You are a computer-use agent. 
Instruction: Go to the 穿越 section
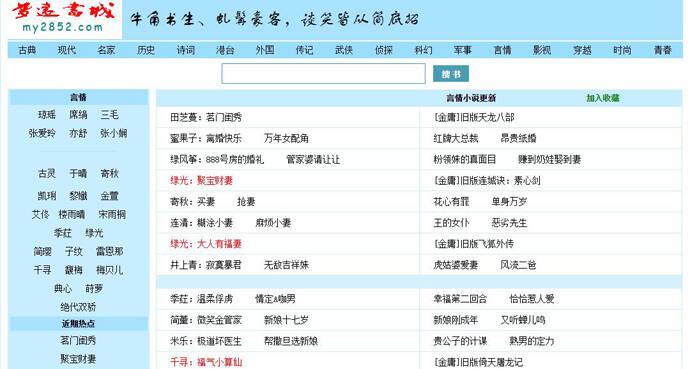(x=582, y=50)
